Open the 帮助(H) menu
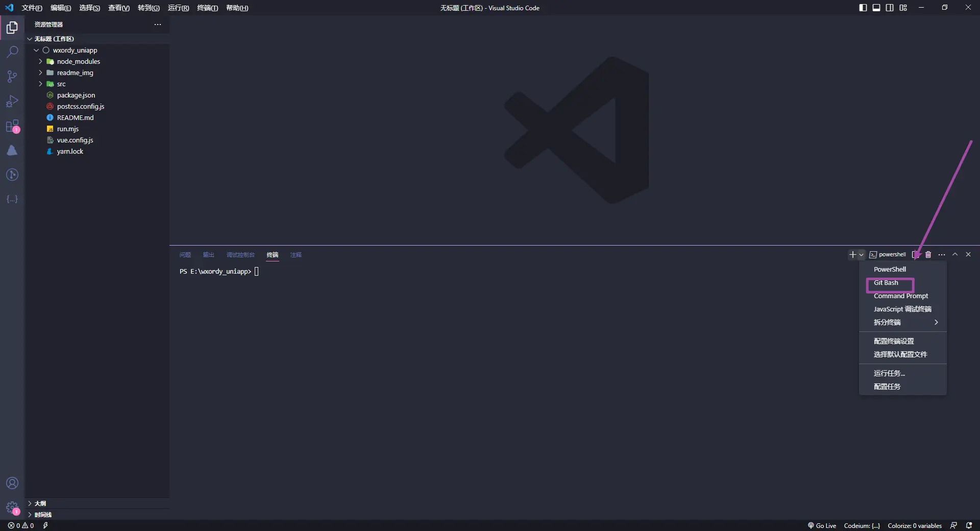The width and height of the screenshot is (980, 531). point(237,8)
